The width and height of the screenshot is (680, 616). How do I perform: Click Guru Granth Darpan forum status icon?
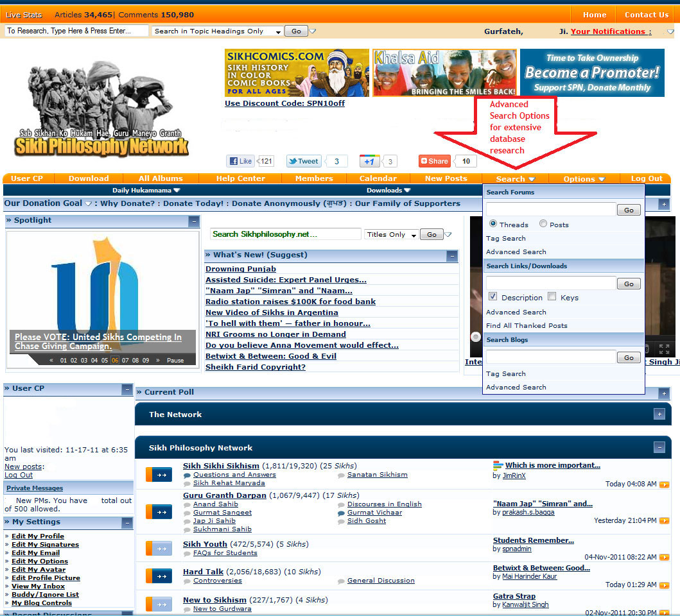click(x=159, y=512)
